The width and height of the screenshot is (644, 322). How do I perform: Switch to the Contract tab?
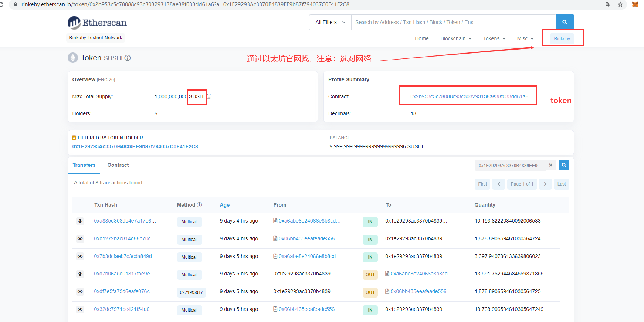tap(118, 165)
